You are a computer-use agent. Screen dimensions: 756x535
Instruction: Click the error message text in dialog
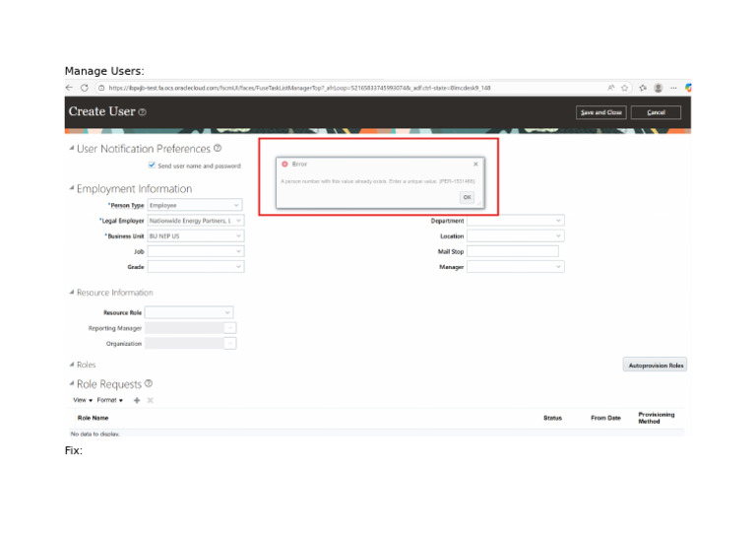click(378, 181)
